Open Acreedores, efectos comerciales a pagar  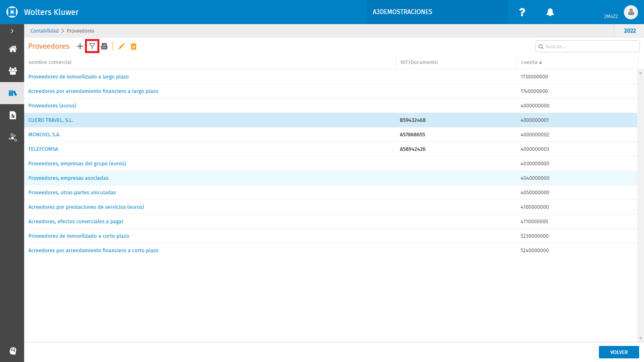click(x=76, y=222)
